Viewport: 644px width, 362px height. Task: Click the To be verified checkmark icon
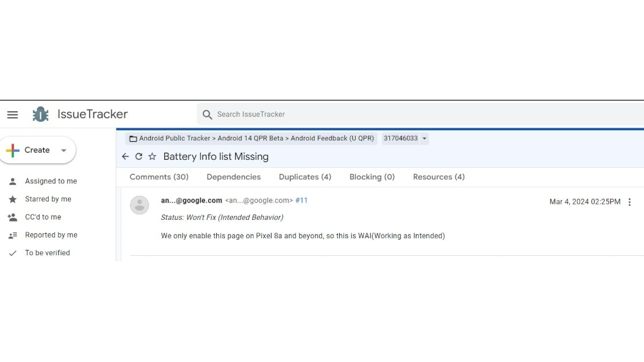13,253
